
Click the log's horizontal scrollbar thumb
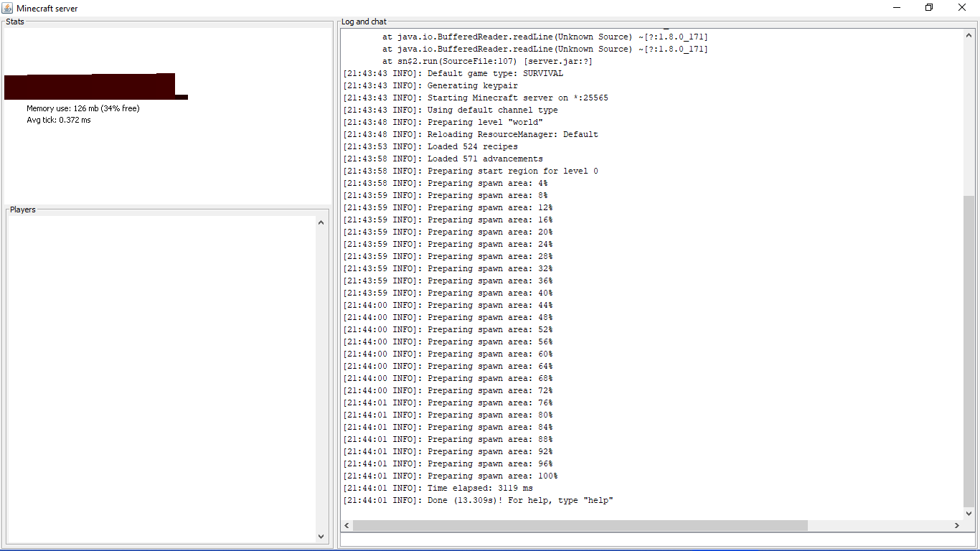(x=580, y=525)
